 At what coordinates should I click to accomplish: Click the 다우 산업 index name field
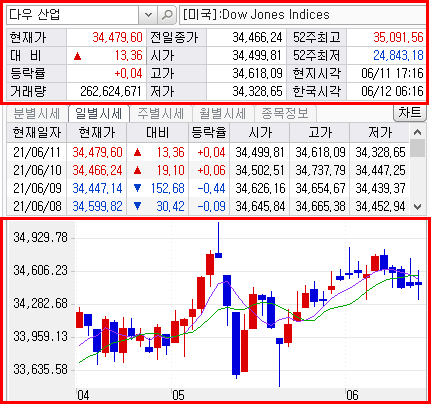pyautogui.click(x=72, y=15)
